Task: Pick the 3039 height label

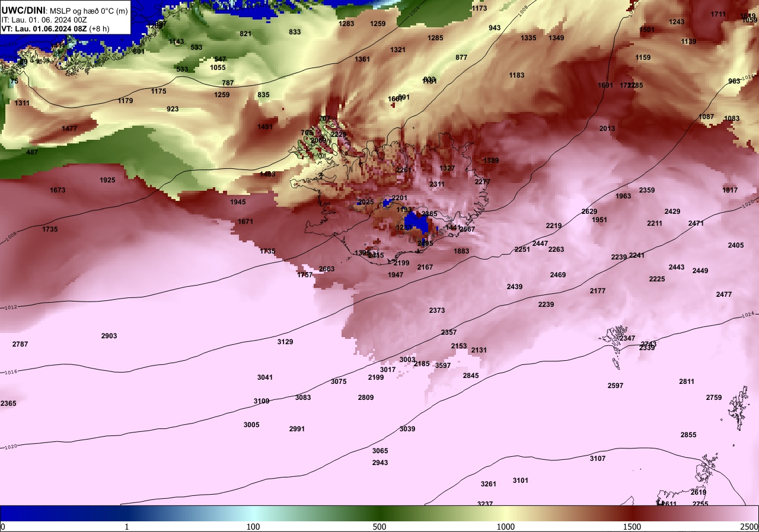Action: 407,429
